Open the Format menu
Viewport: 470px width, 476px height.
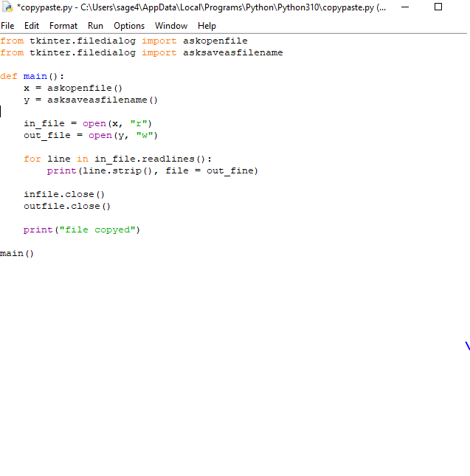coord(63,26)
